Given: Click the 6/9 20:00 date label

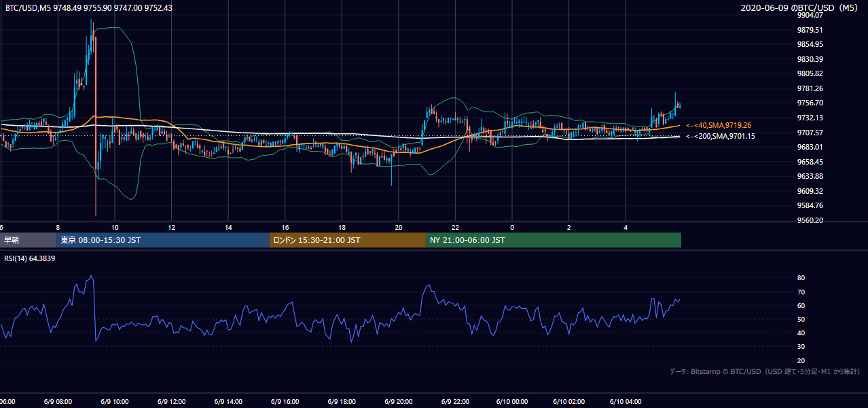Looking at the screenshot, I should click(398, 402).
